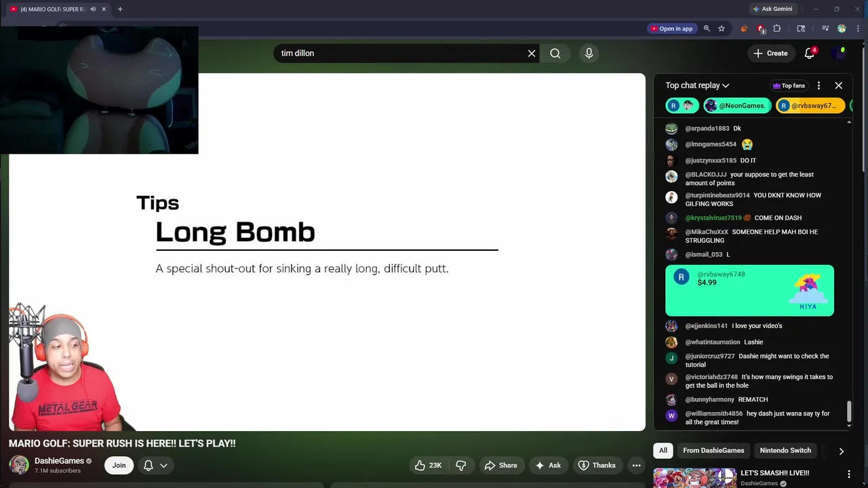868x488 pixels.
Task: Click the Ask button
Action: click(x=548, y=465)
